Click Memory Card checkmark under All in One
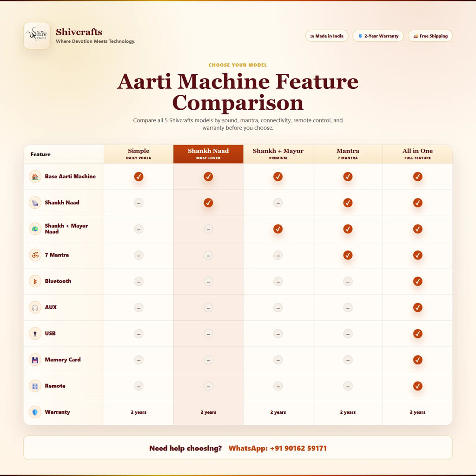This screenshot has height=476, width=476. 418,360
